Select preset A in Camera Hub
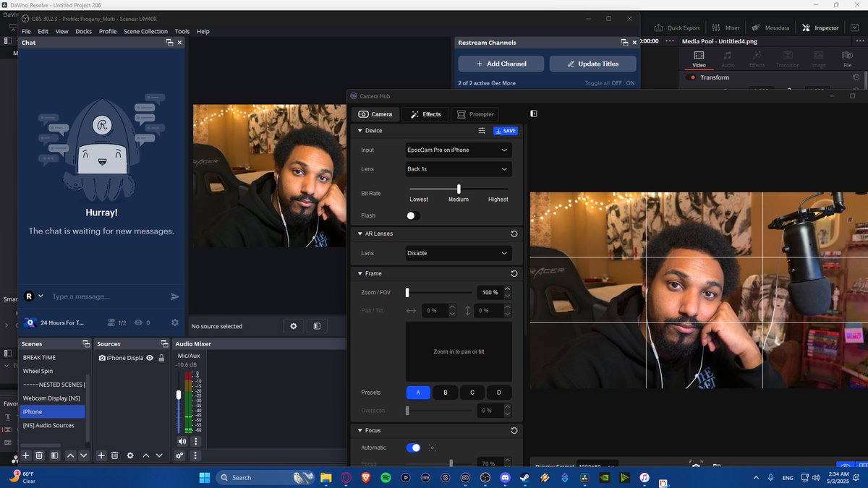This screenshot has width=868, height=488. [x=418, y=393]
